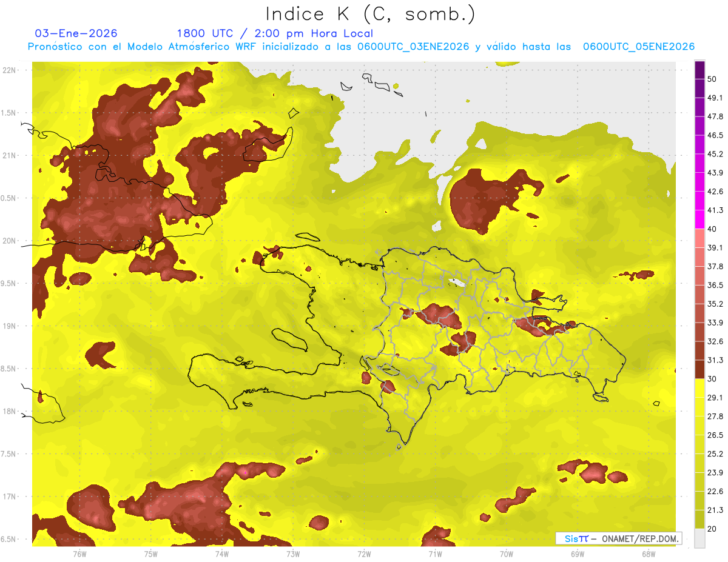
Task: Pick the bright yellow swatch between 29.1 and 30
Action: 699,388
